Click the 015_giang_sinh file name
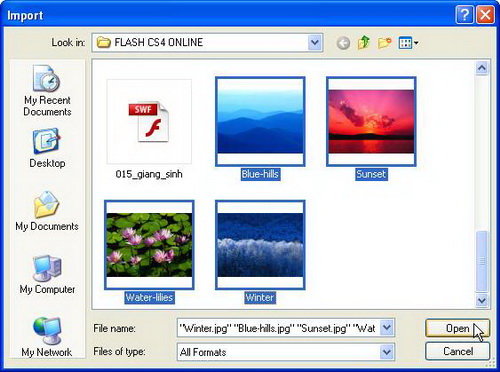Image resolution: width=500 pixels, height=372 pixels. [x=149, y=174]
